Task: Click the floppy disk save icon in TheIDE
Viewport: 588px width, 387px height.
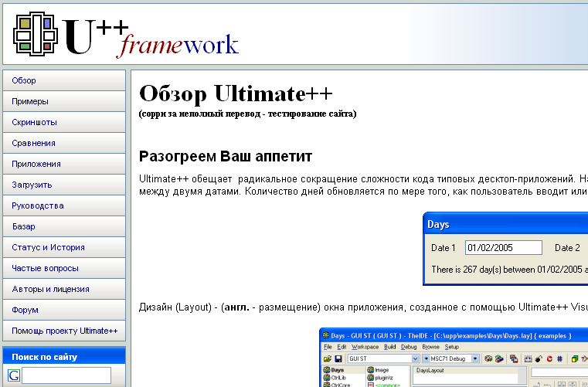Action: [x=338, y=359]
